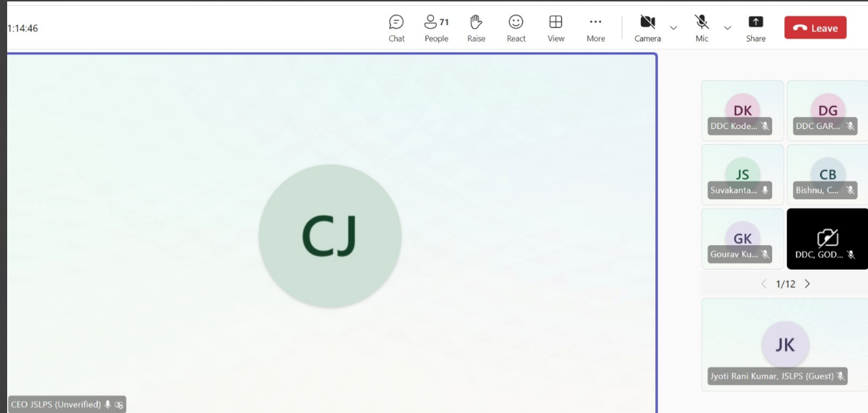Image resolution: width=868 pixels, height=413 pixels.
Task: Click the meeting timer 1:14:46
Action: tap(22, 29)
